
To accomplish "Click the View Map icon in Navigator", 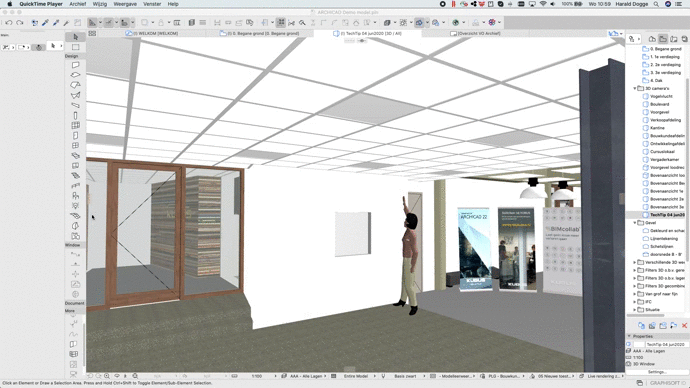I will (x=663, y=39).
